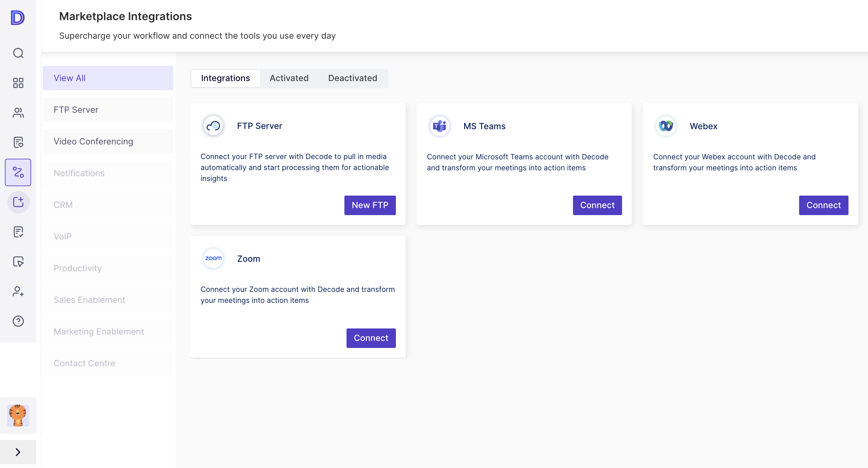Select Sales Enablement category
Screen dimensions: 868x468
click(x=108, y=300)
